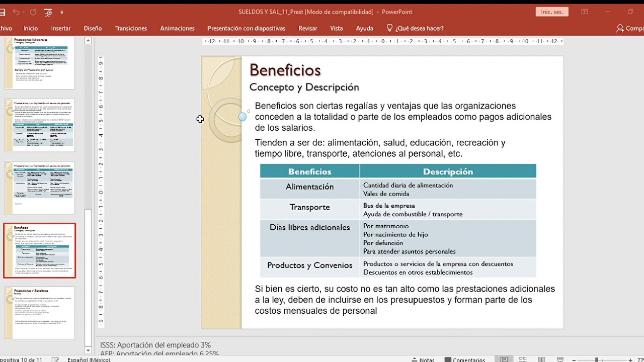Click the thumbnail panel scroll up arrow

point(88,41)
